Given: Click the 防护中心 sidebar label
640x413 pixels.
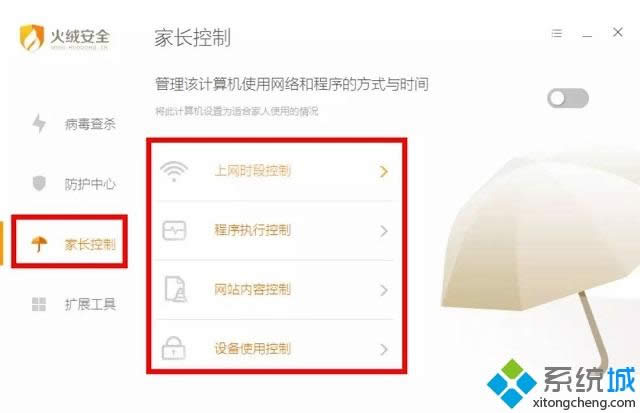Looking at the screenshot, I should click(x=90, y=184).
